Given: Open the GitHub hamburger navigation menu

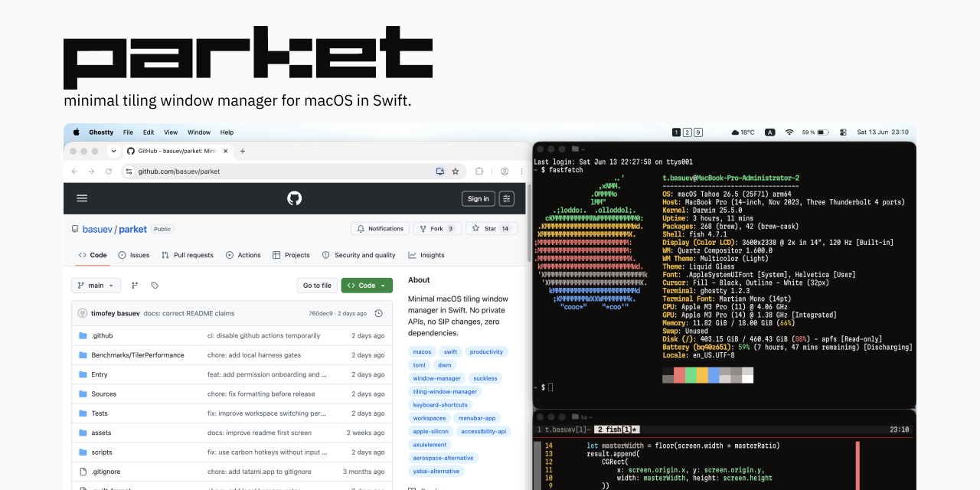Looking at the screenshot, I should click(82, 198).
